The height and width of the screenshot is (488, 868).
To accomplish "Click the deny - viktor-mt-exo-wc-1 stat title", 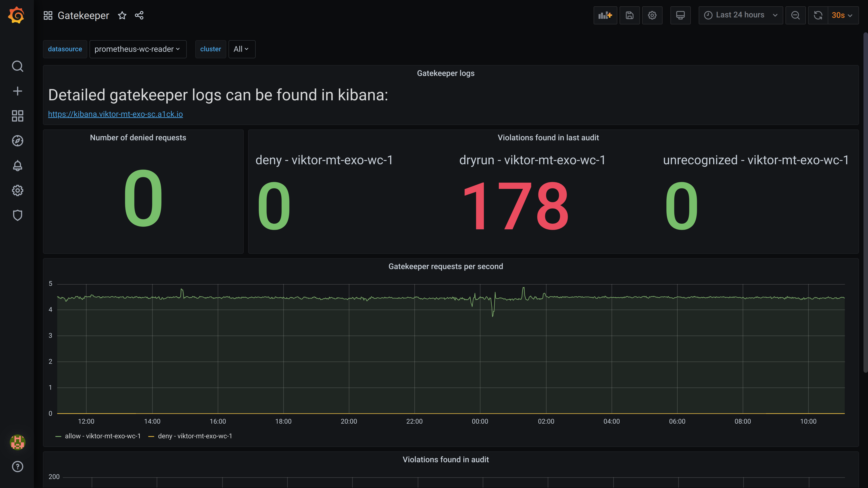I will click(x=324, y=160).
